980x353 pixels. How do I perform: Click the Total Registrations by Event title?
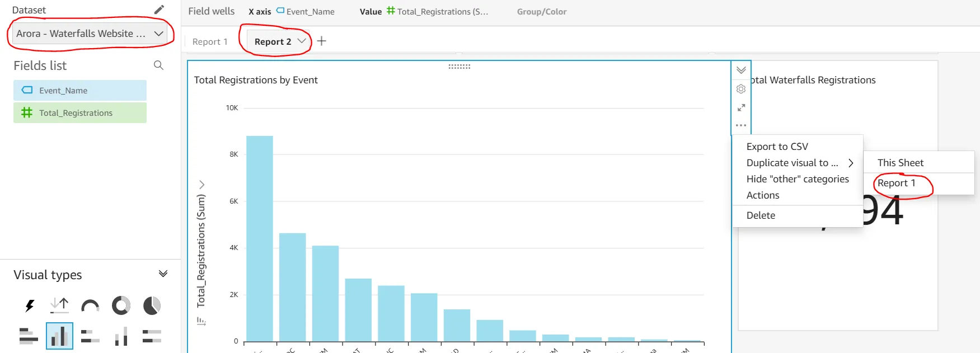coord(256,80)
